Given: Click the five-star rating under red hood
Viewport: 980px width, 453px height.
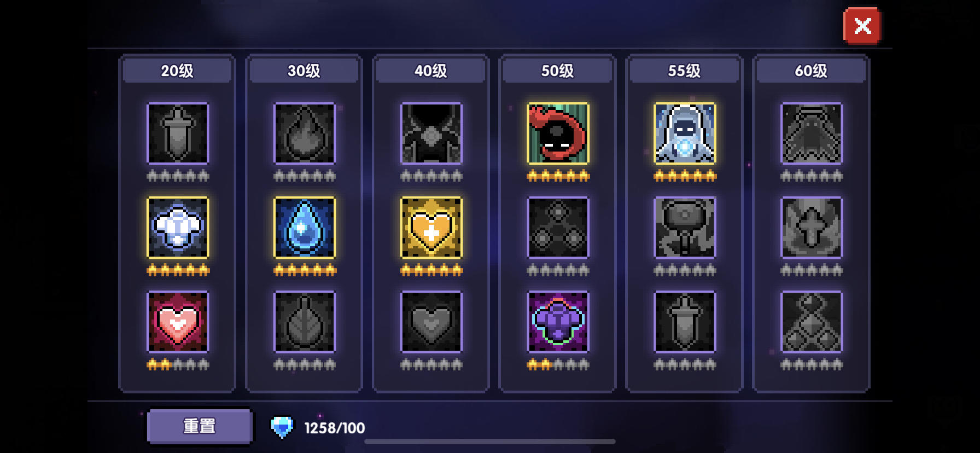Looking at the screenshot, I should point(558,176).
